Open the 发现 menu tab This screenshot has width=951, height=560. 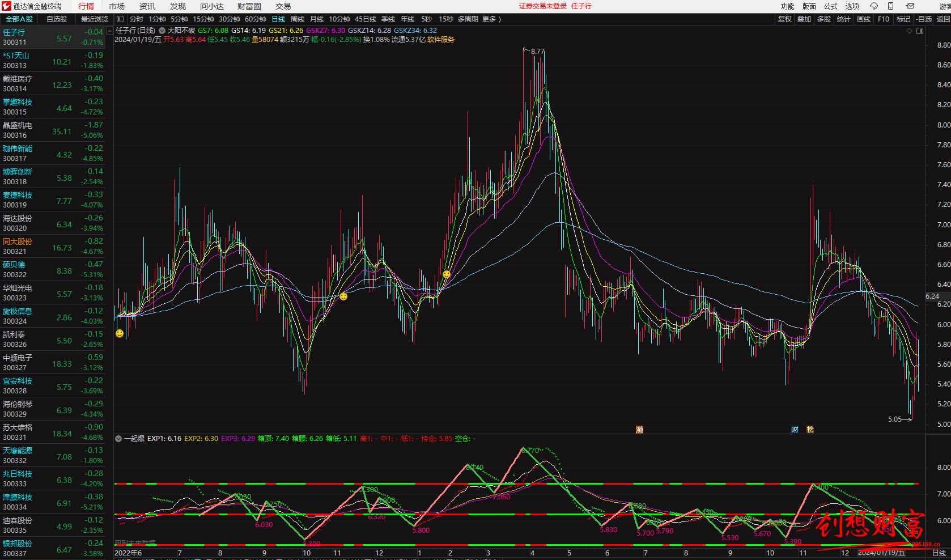click(178, 6)
